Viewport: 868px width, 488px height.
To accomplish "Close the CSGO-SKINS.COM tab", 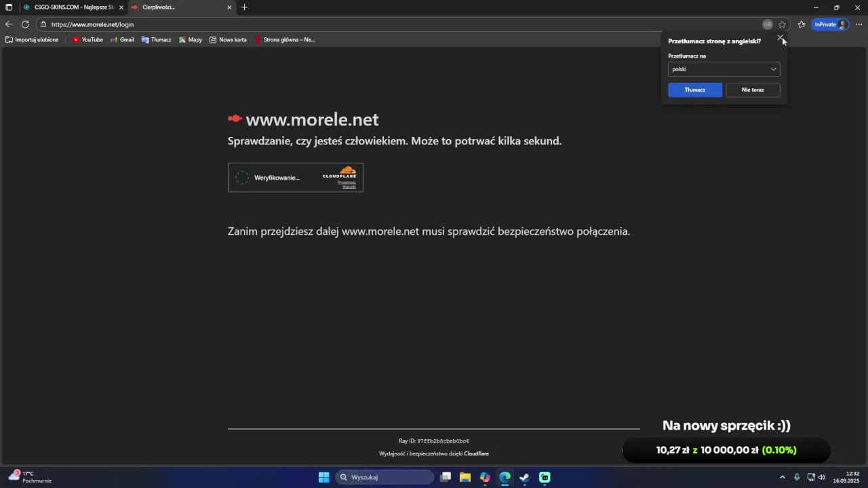I will pyautogui.click(x=121, y=7).
